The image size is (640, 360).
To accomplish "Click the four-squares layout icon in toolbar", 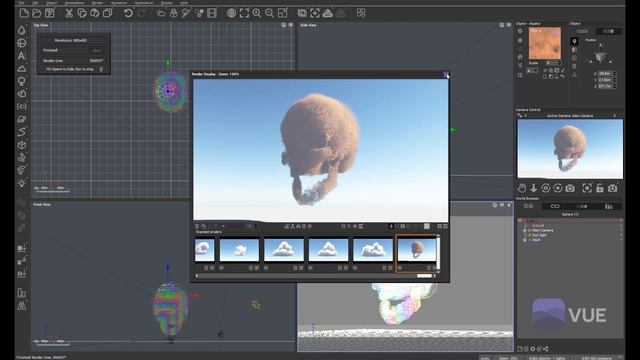I will click(361, 13).
